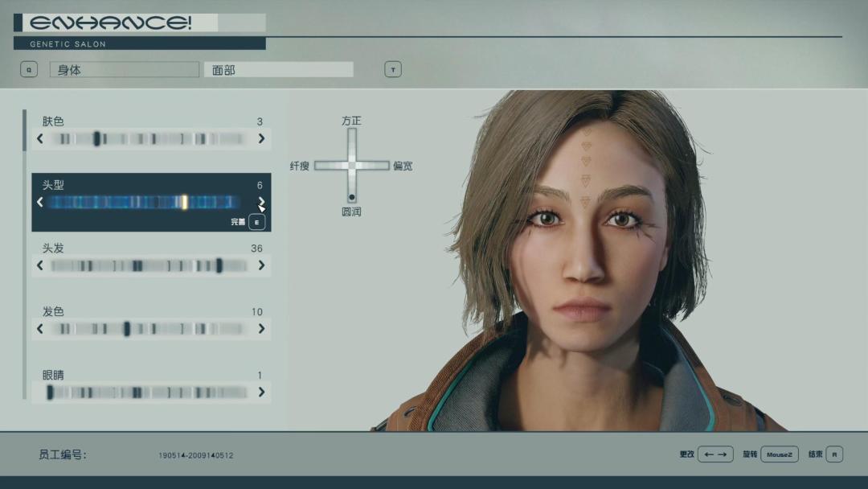Decrease 头型 with left arrow
Viewport: 868px width, 489px height.
tap(40, 202)
